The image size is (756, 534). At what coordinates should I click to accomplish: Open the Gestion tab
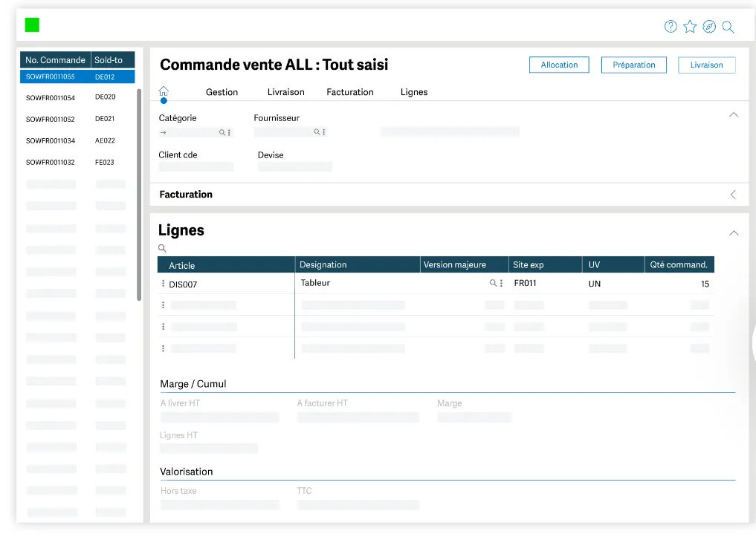[222, 92]
